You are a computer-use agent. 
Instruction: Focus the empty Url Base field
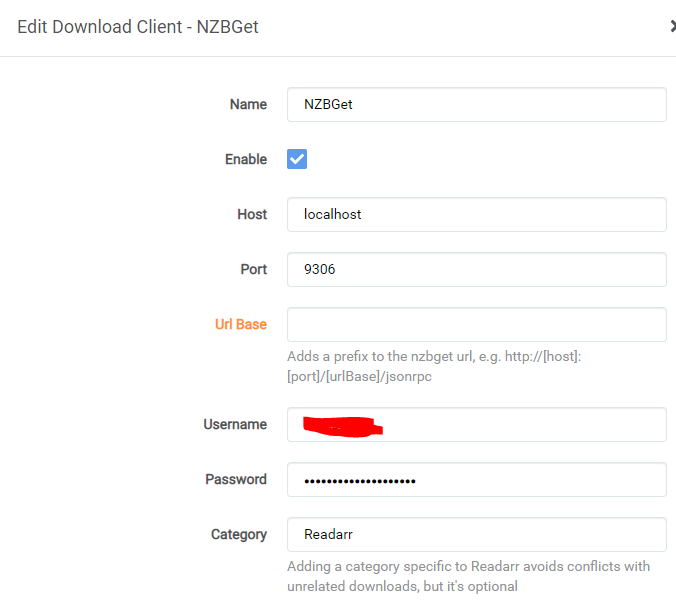coord(477,324)
